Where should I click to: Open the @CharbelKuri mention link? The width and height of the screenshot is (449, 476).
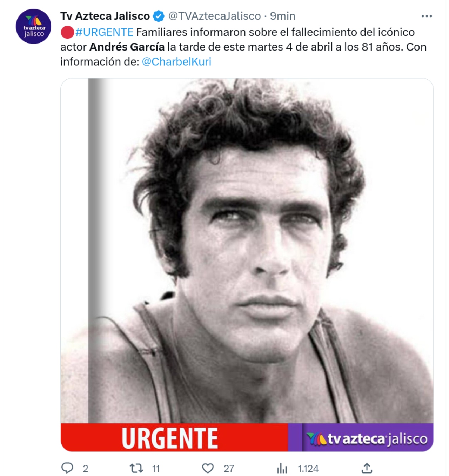point(176,62)
